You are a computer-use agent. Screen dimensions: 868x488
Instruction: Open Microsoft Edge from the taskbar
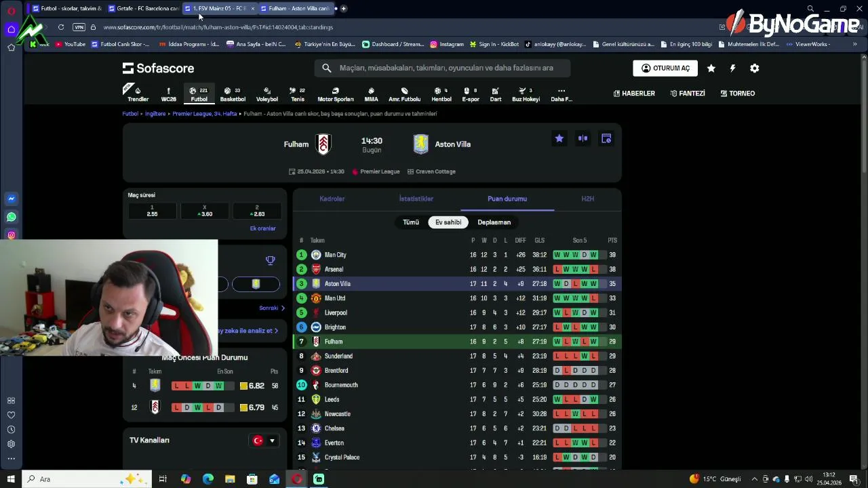(208, 479)
